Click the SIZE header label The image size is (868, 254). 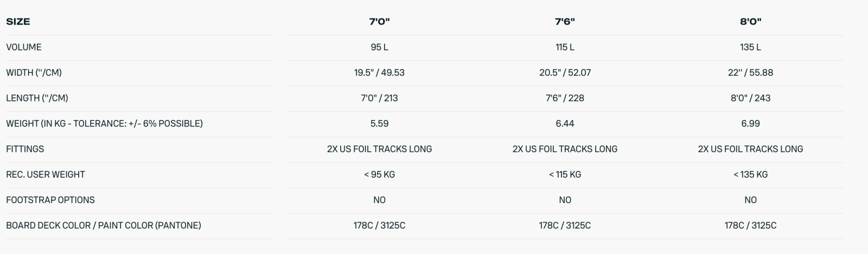click(18, 22)
